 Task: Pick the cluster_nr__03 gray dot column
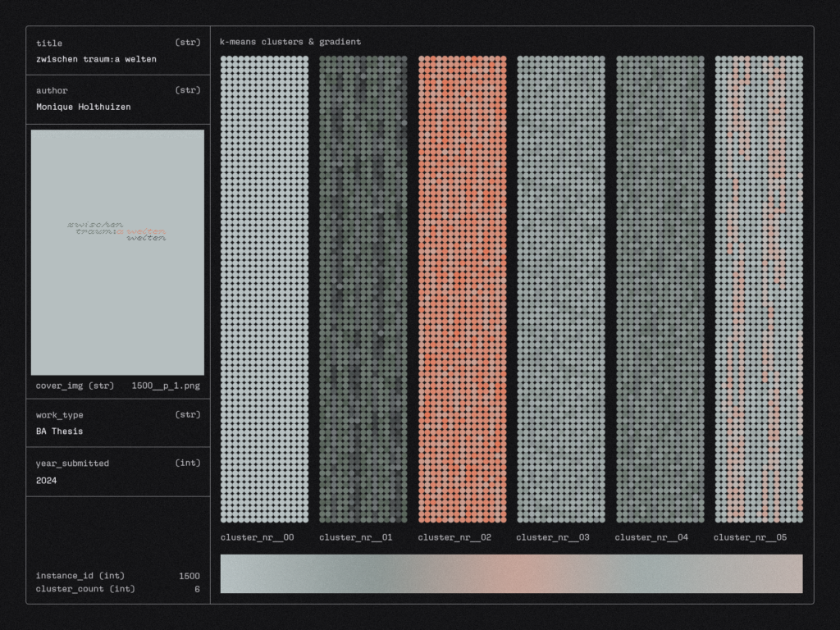pyautogui.click(x=560, y=289)
